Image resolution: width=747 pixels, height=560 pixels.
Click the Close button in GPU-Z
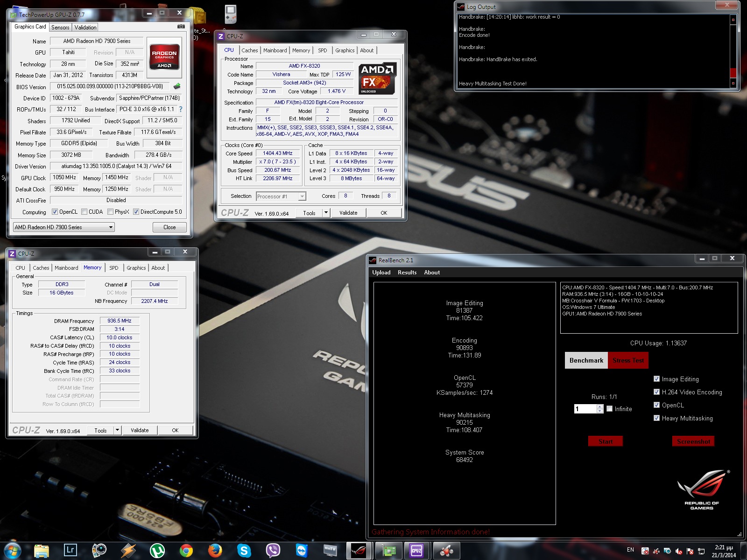pos(169,227)
